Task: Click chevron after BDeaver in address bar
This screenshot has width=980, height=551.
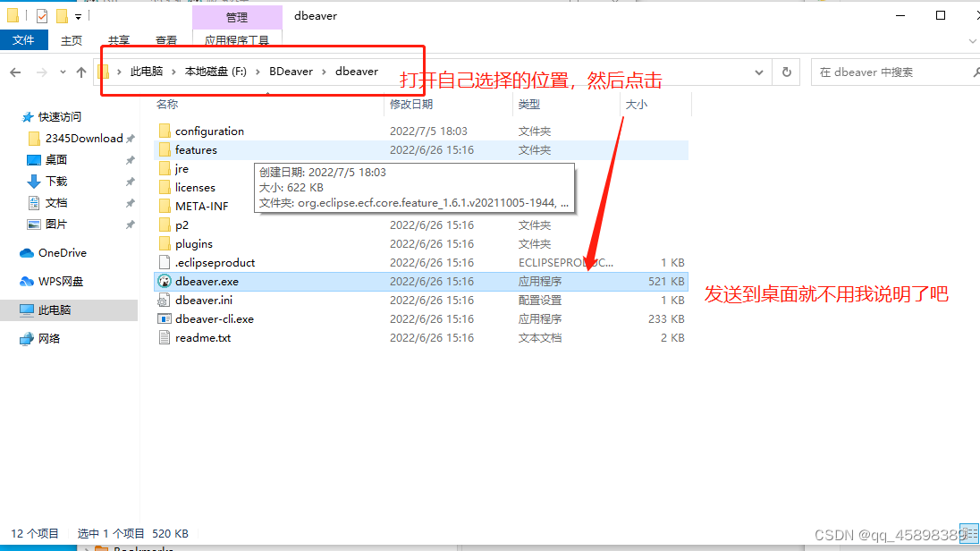Action: point(324,72)
